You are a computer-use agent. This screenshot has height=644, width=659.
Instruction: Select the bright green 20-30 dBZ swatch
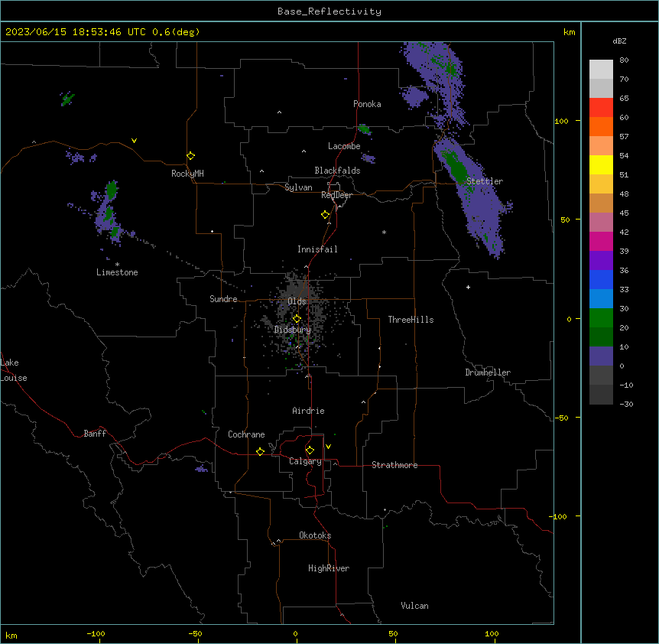click(601, 318)
